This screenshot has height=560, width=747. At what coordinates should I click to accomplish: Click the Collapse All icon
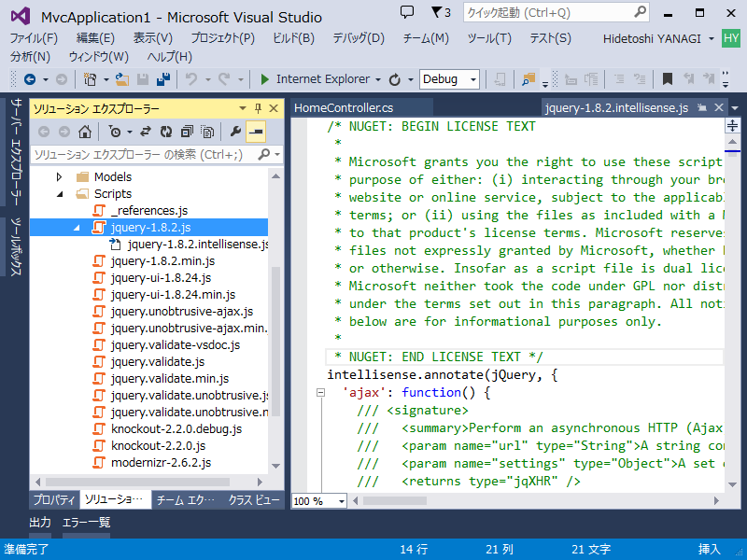click(187, 132)
